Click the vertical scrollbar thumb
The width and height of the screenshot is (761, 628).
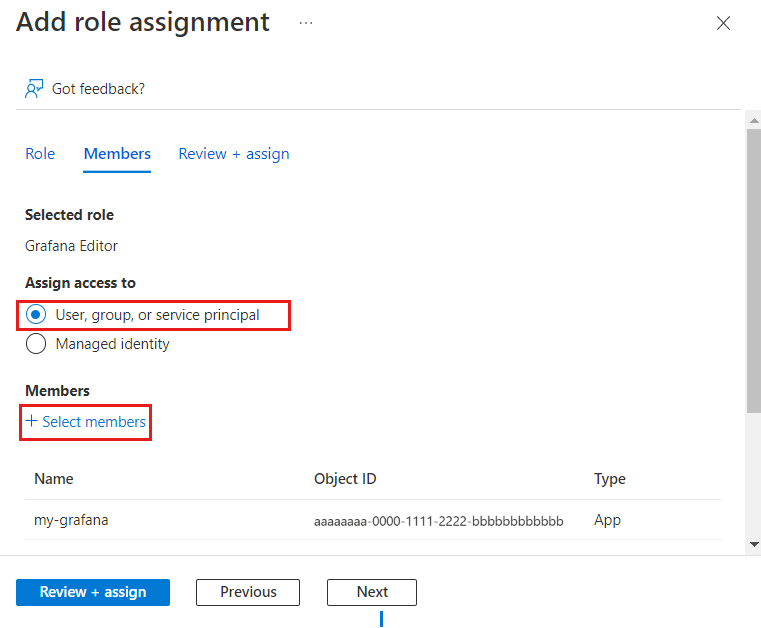tap(754, 270)
